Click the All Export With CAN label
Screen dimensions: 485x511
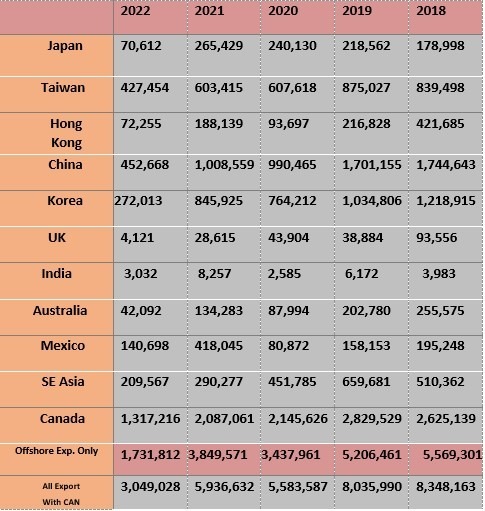click(61, 494)
